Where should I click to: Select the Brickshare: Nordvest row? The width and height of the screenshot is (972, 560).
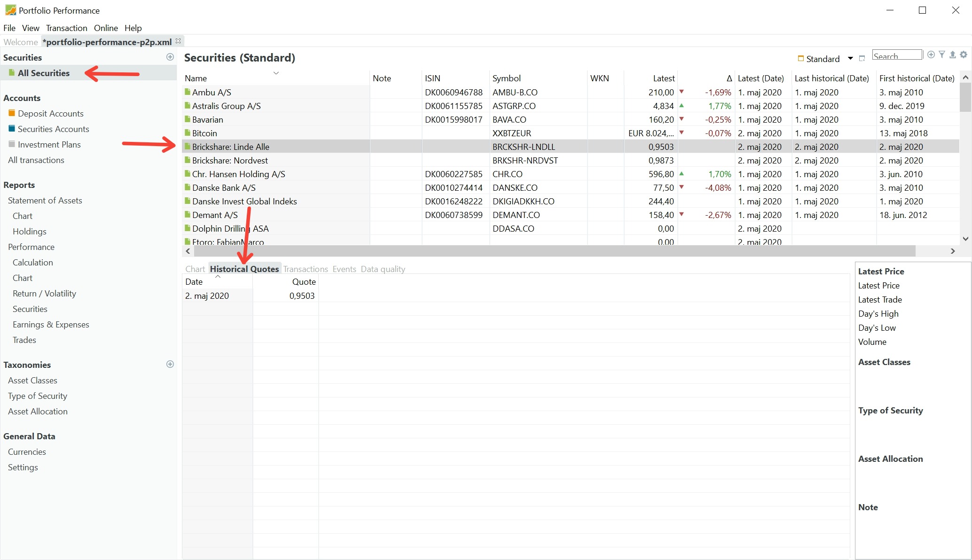[x=571, y=160]
